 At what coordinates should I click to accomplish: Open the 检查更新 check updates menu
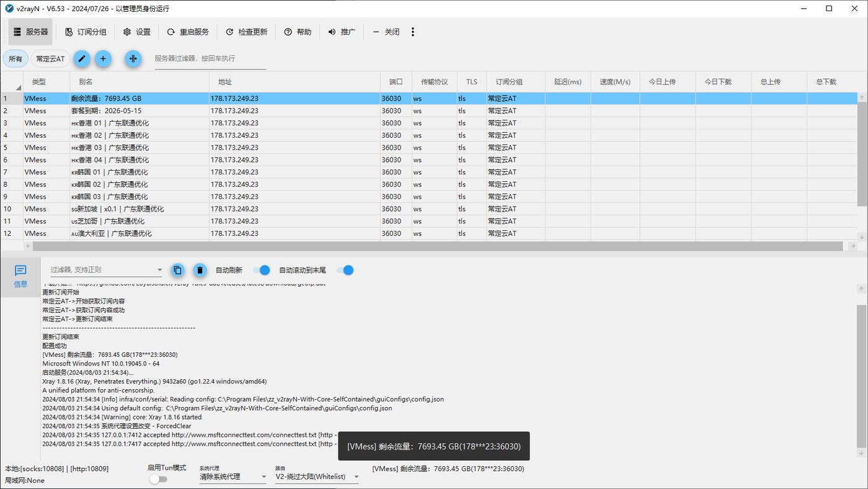(x=246, y=32)
